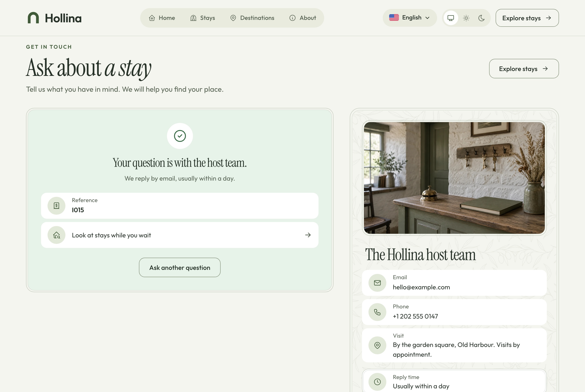This screenshot has width=585, height=392.
Task: Go to the Home nav item
Action: (x=162, y=18)
